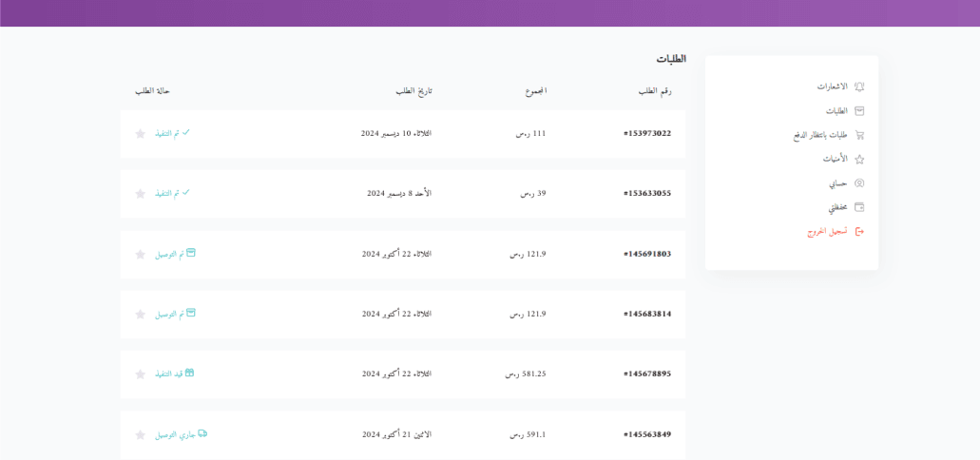Open order number #145683814
The width and height of the screenshot is (980, 460).
pyautogui.click(x=647, y=315)
